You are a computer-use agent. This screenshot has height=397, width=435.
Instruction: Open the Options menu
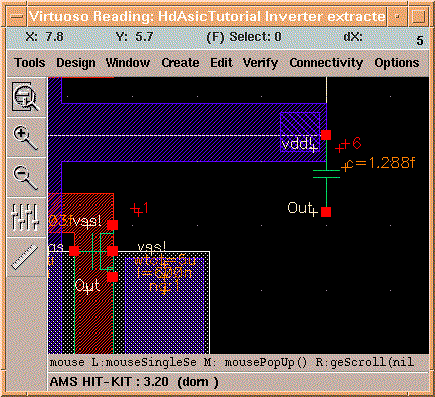coord(397,63)
